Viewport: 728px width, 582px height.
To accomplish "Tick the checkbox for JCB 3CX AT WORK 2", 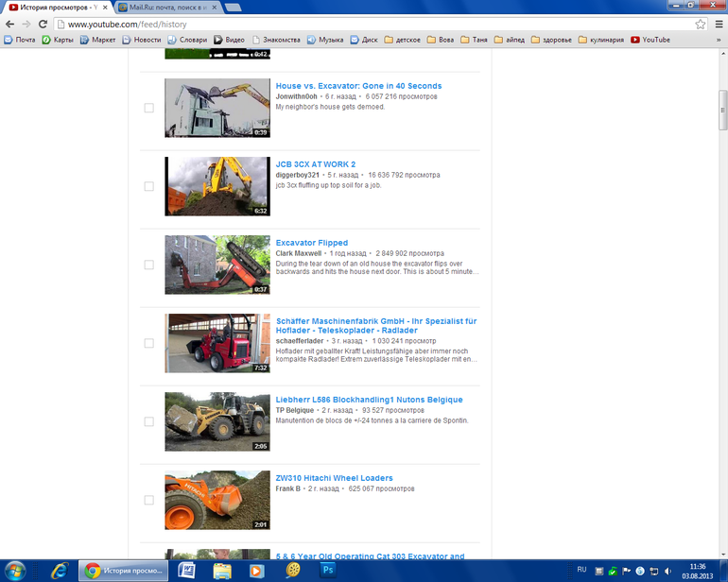I will tap(149, 186).
